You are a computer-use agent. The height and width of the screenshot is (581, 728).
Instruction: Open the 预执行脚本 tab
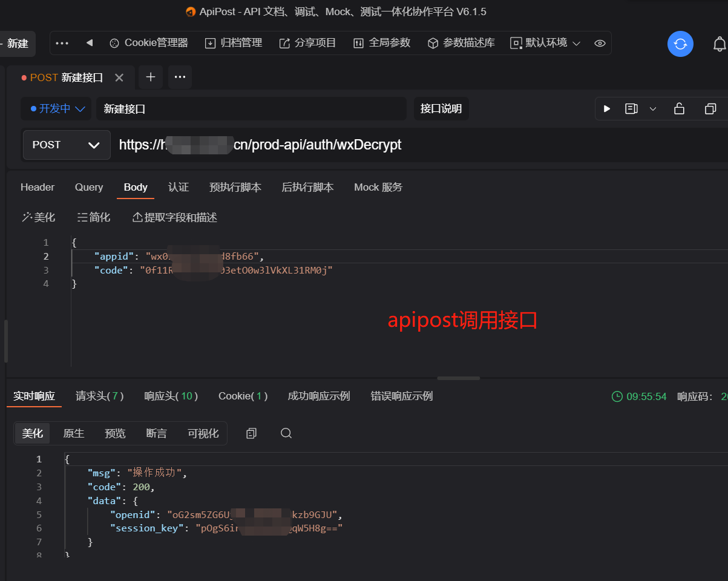(x=235, y=187)
